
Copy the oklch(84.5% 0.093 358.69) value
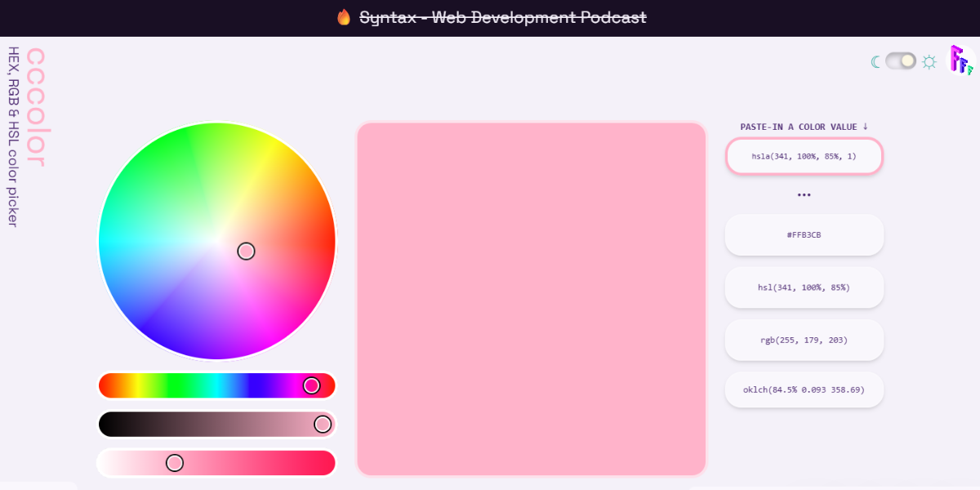804,390
